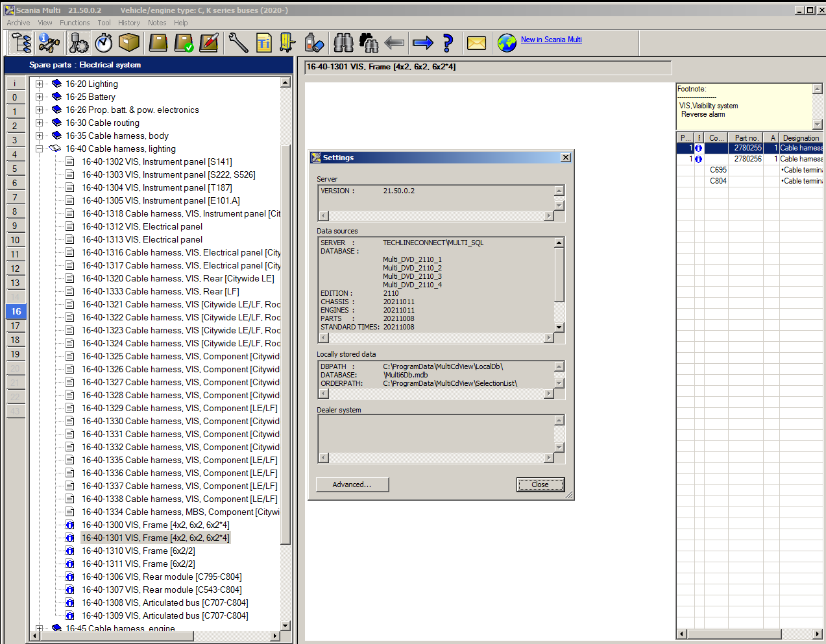The width and height of the screenshot is (826, 644).
Task: Expand the 16-35 Cable harness, body node
Action: pyautogui.click(x=40, y=136)
